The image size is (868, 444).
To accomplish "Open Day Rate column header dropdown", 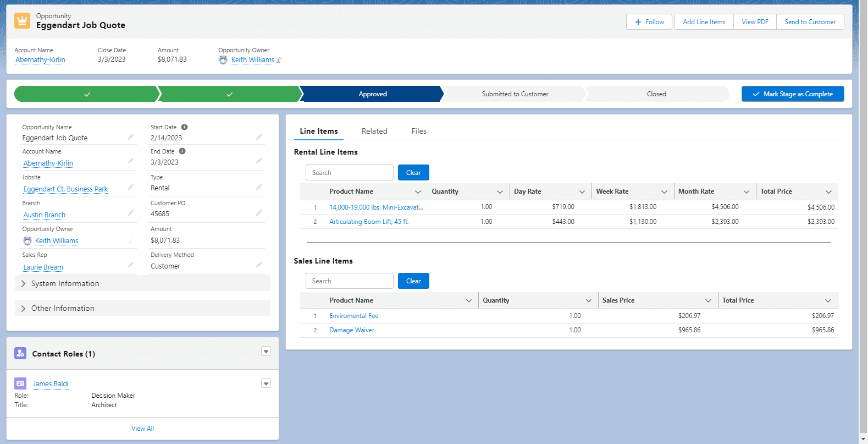I will [x=582, y=191].
